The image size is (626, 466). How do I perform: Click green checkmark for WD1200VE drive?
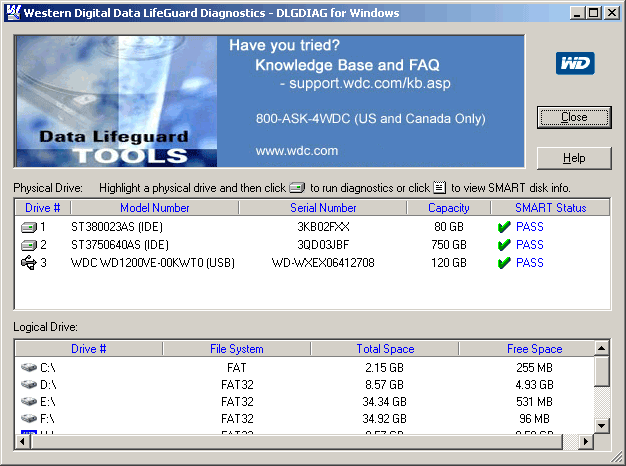[x=504, y=262]
